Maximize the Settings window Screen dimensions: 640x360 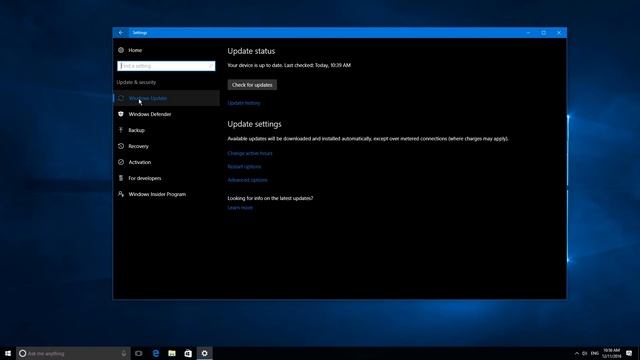(544, 33)
